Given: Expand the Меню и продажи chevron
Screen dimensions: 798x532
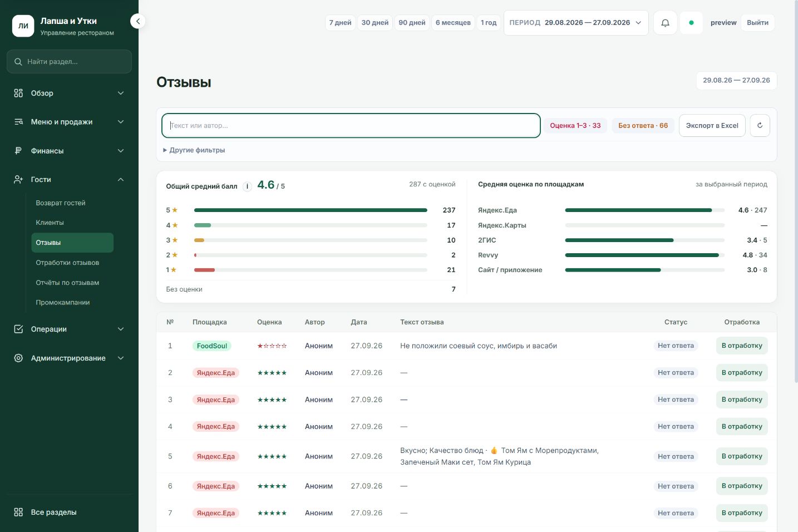Looking at the screenshot, I should point(121,122).
